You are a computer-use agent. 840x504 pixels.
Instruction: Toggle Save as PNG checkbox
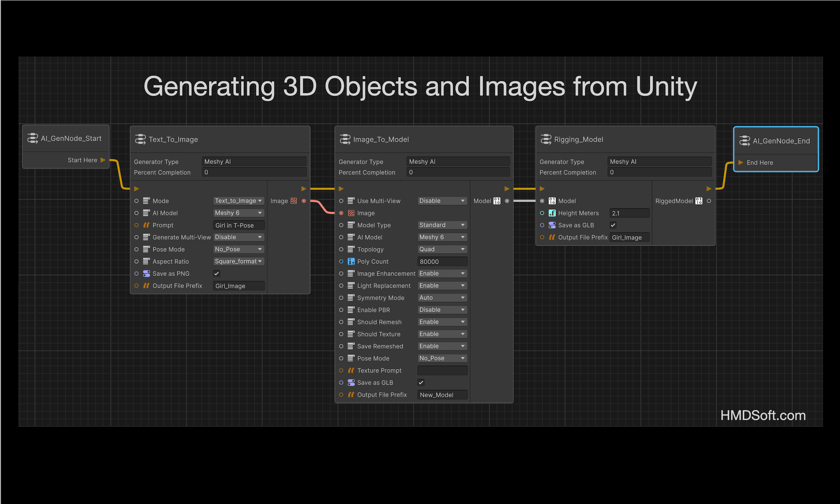[217, 274]
